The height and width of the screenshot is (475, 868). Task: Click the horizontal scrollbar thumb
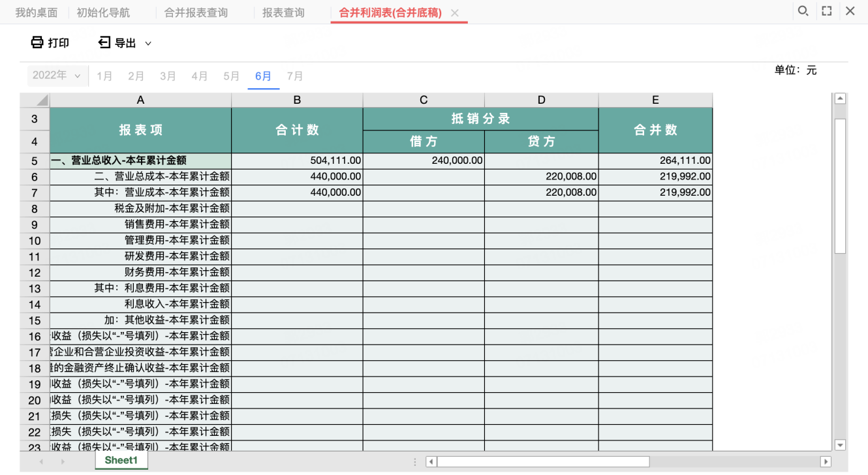[544, 461]
